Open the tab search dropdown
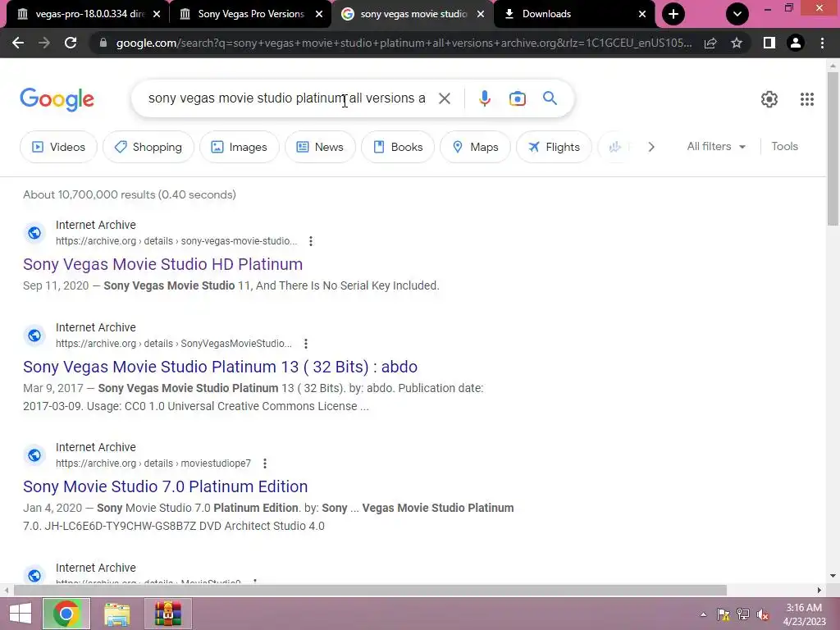This screenshot has width=840, height=630. click(737, 14)
